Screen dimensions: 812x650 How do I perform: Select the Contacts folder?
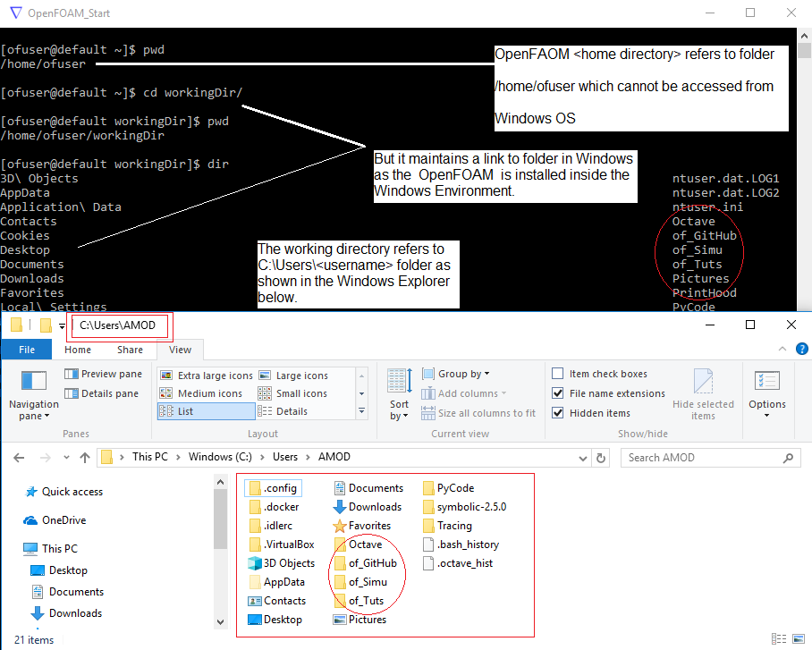point(277,601)
